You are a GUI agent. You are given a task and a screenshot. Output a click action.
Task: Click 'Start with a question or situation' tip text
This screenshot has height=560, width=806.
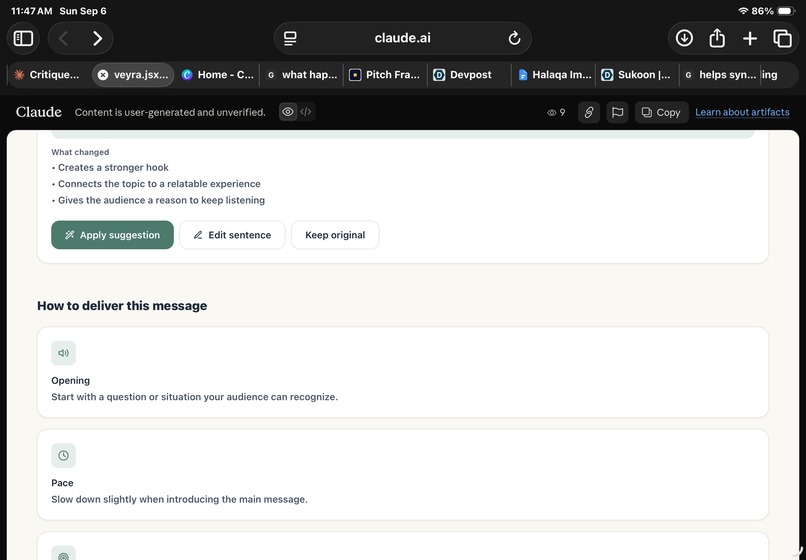point(194,397)
